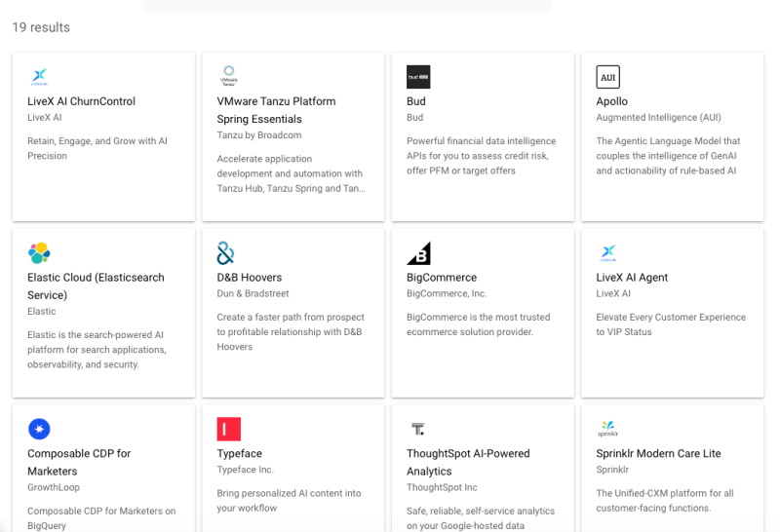Open the Sprinklr Modern Care Lite title

658,454
